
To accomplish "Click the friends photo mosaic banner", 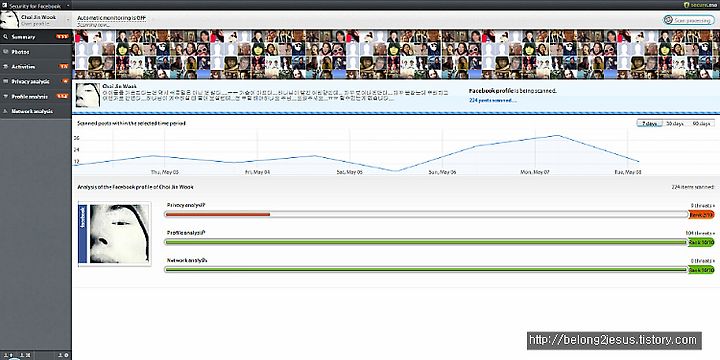I will pyautogui.click(x=396, y=55).
